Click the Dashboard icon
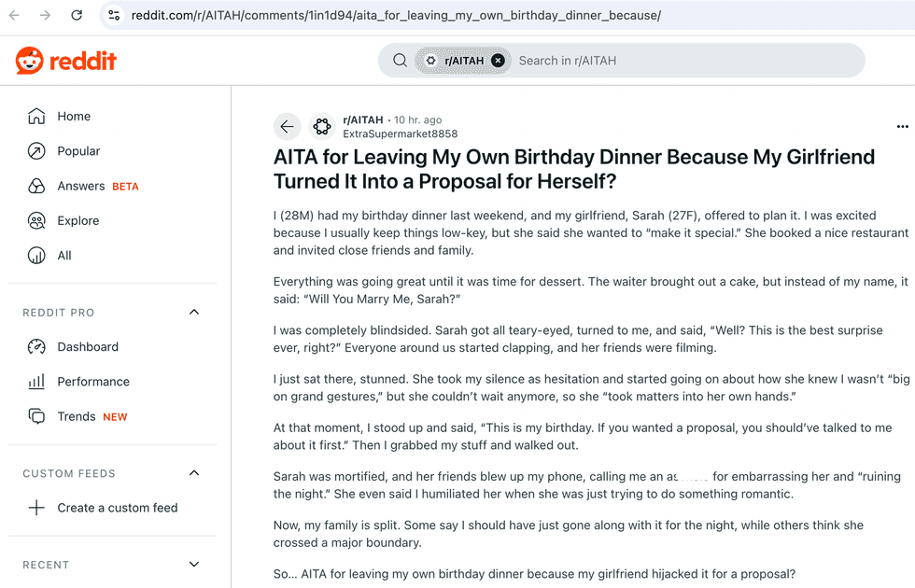This screenshot has width=915, height=588. pyautogui.click(x=36, y=346)
